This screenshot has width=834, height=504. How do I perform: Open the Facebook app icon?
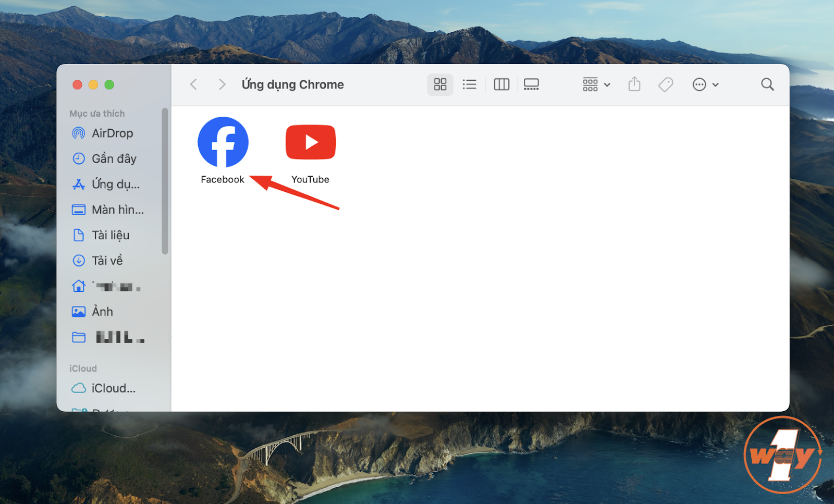coord(223,142)
